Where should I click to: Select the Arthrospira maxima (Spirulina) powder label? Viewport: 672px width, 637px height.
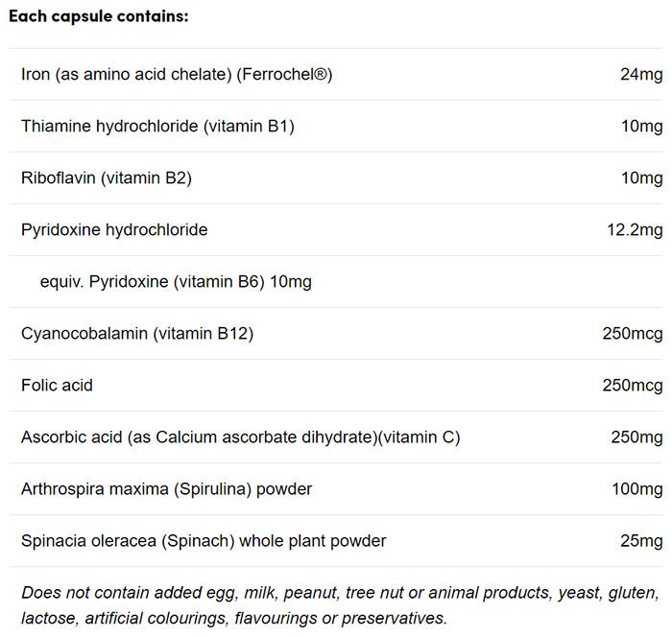point(166,489)
